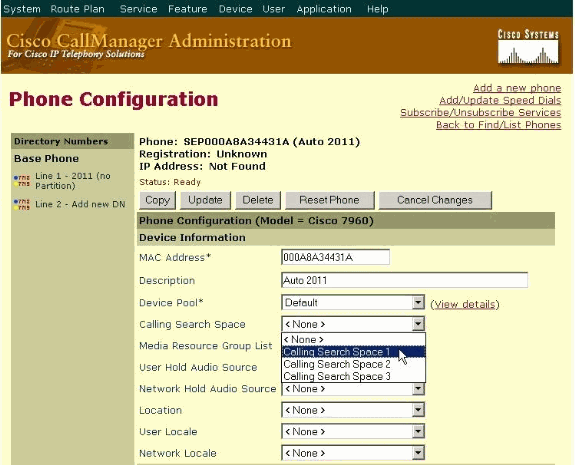This screenshot has height=465, width=575.
Task: Click the Directory Numbers panel header
Action: point(72,141)
